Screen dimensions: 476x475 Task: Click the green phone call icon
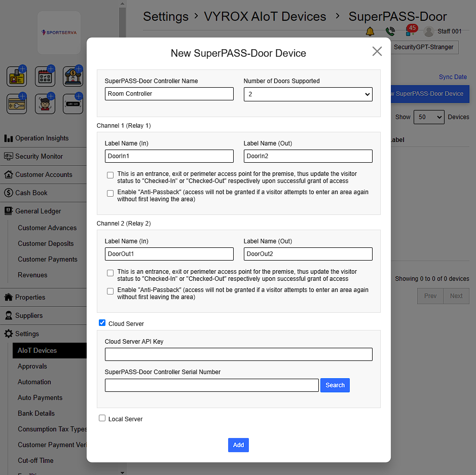[390, 31]
